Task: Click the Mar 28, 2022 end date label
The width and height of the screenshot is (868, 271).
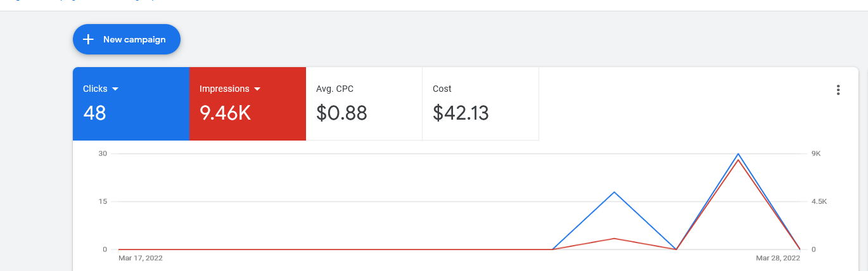Action: click(777, 258)
